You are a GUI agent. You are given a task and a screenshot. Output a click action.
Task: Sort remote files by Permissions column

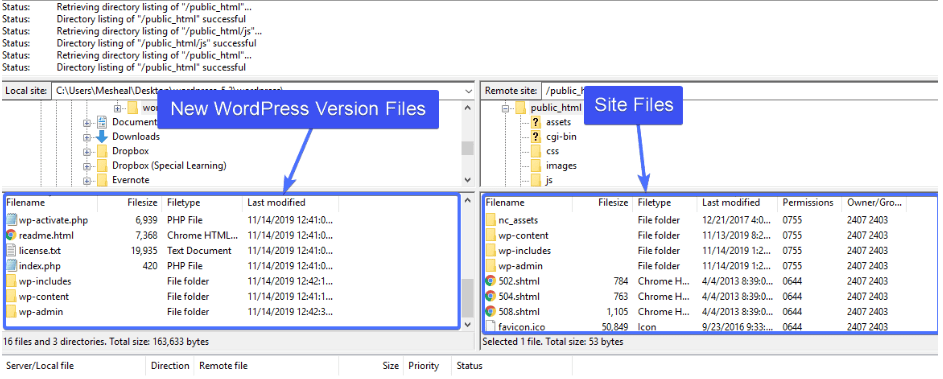tap(808, 203)
